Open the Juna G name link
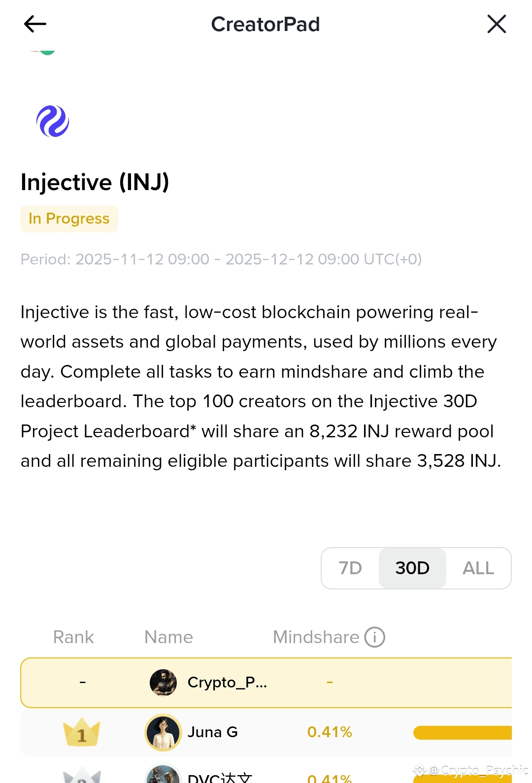532x783 pixels. (213, 732)
